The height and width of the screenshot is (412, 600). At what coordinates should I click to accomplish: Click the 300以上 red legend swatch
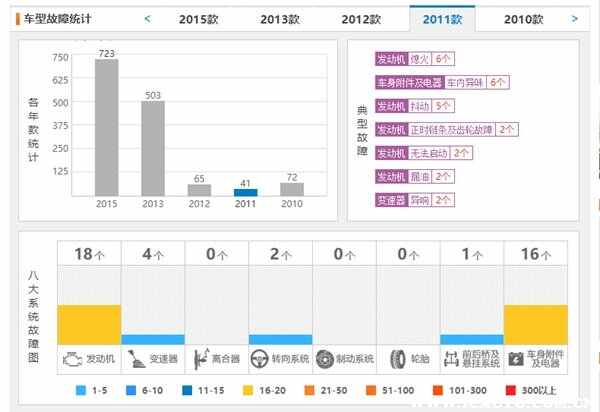[510, 390]
